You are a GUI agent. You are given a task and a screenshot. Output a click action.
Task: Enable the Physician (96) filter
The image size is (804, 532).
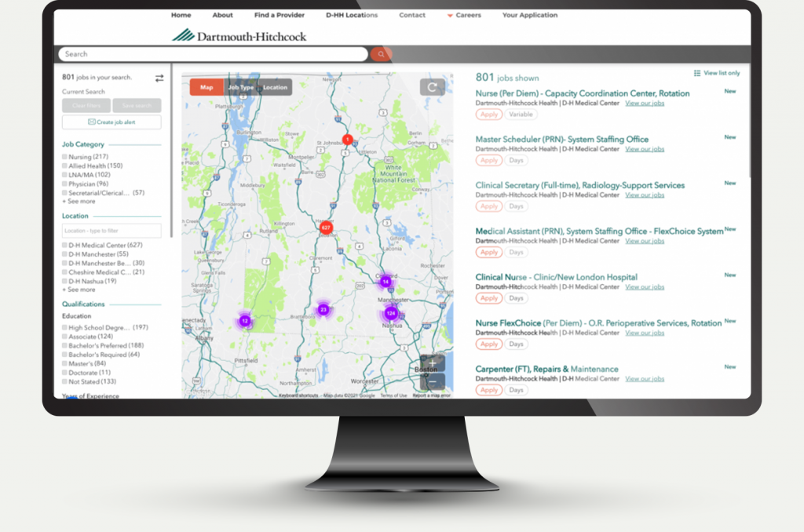point(64,184)
